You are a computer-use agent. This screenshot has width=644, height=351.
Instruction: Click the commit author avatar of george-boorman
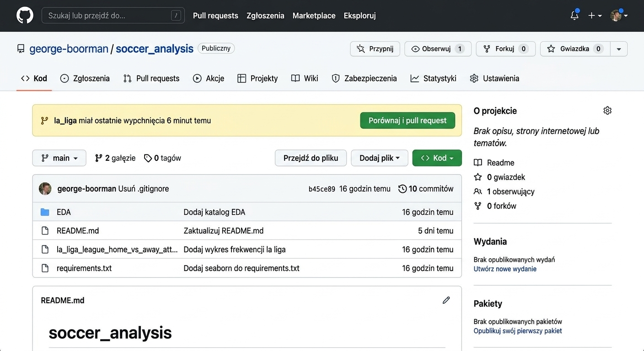(45, 189)
